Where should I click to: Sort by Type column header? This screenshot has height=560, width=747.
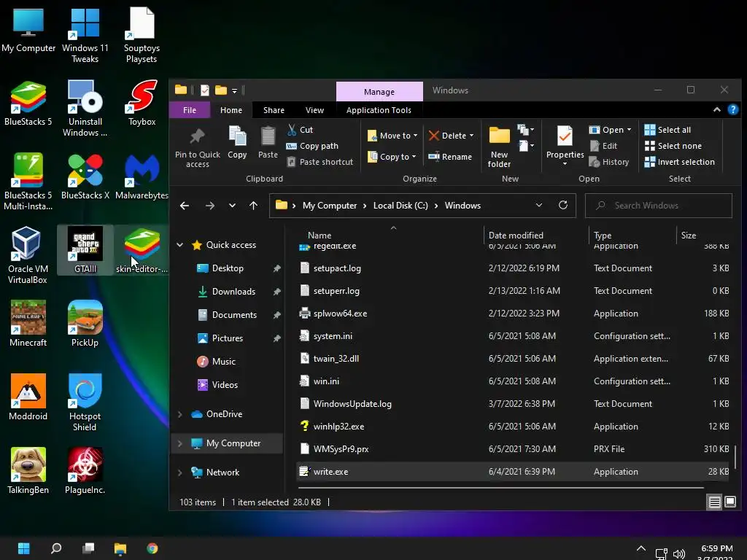pos(603,236)
